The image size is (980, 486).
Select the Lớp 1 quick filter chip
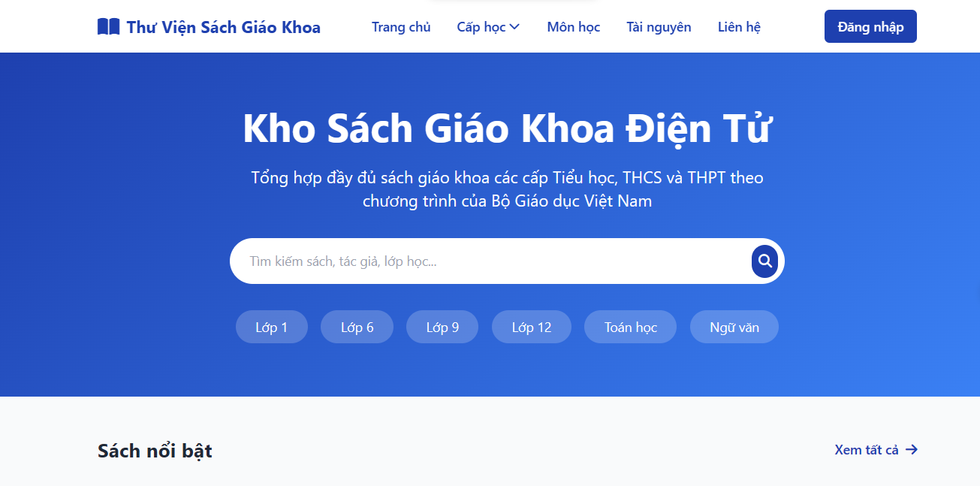pos(272,327)
